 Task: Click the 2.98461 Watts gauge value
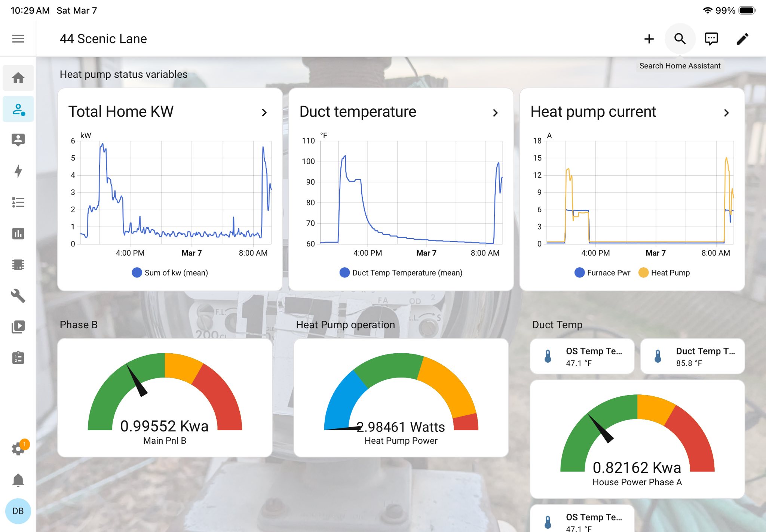coord(401,427)
